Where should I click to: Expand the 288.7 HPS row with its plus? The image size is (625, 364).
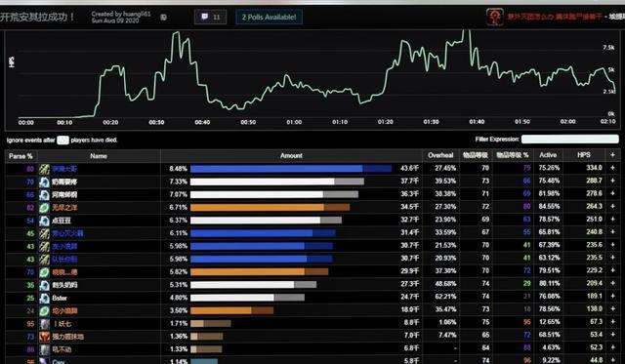point(612,181)
